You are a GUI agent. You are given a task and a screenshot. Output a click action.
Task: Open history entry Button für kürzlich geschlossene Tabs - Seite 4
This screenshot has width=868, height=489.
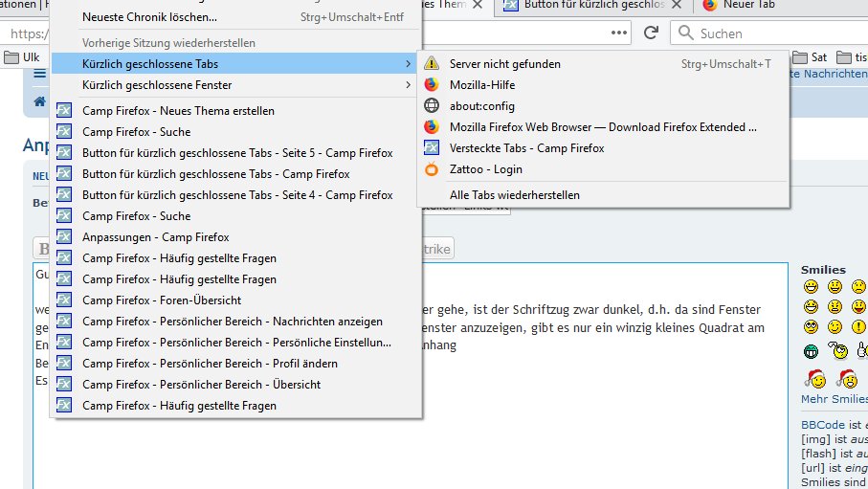coord(236,195)
